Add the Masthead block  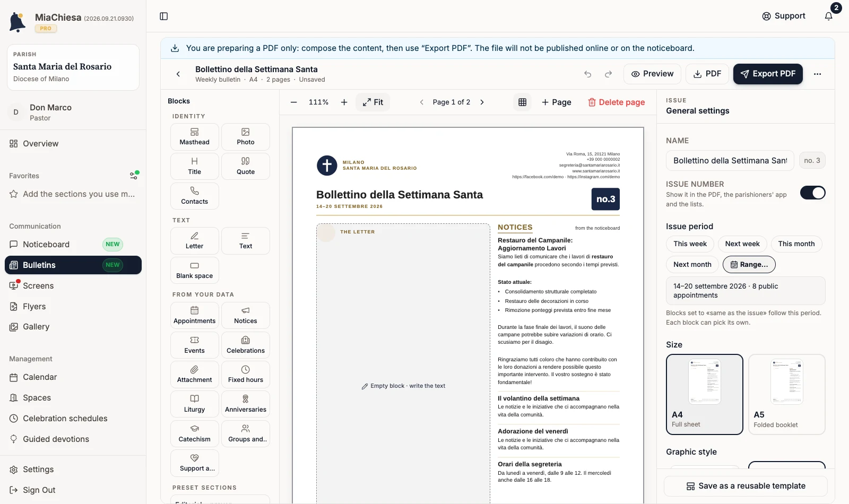pos(195,137)
